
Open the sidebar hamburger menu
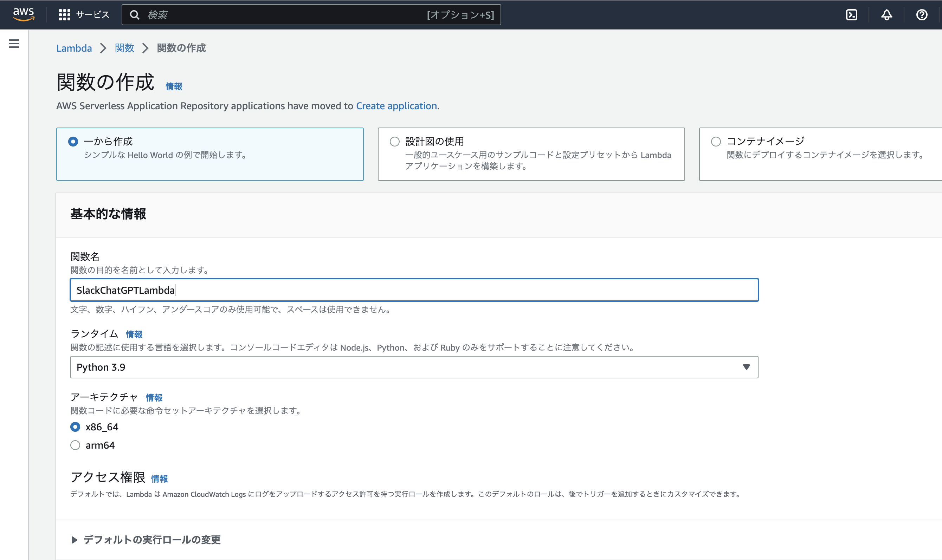point(14,44)
